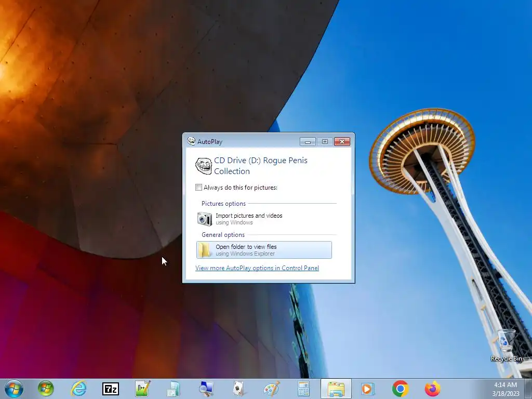Click the folder icon beside Open folder
532x399 pixels.
coord(204,250)
